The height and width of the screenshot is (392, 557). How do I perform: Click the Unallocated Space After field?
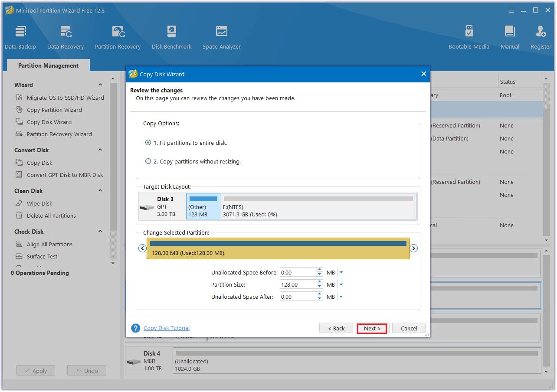point(298,297)
